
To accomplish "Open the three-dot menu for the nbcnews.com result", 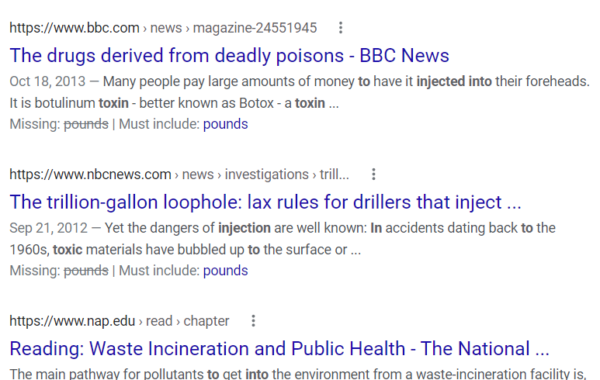I will coord(373,174).
